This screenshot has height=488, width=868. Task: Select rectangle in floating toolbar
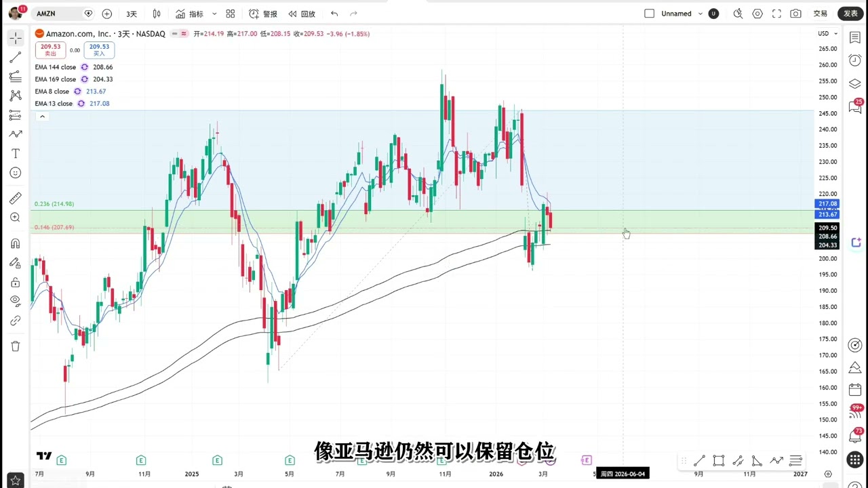(x=719, y=461)
